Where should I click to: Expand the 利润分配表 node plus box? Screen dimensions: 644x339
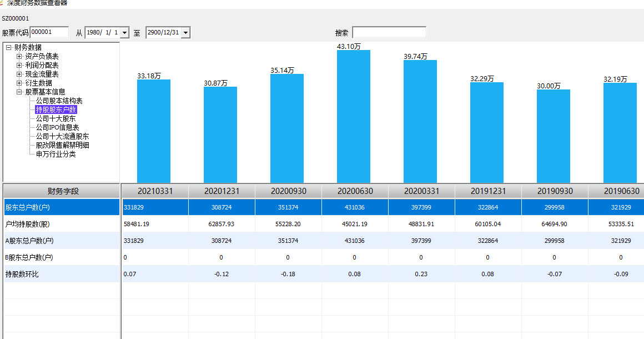click(x=19, y=66)
